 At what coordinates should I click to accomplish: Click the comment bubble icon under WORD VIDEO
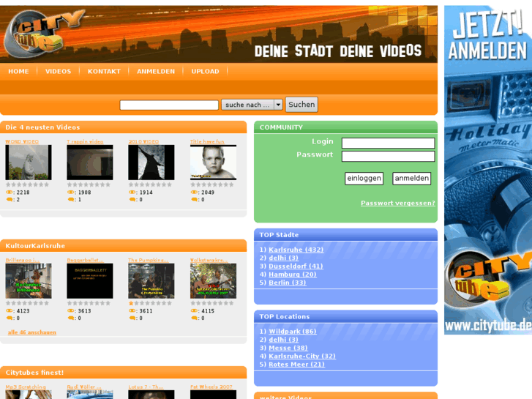[10, 200]
